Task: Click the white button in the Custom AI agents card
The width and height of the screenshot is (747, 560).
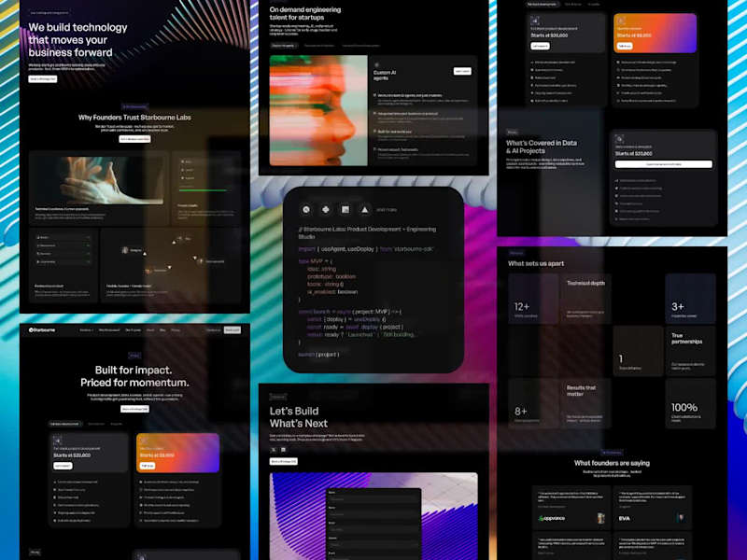Action: tap(462, 71)
